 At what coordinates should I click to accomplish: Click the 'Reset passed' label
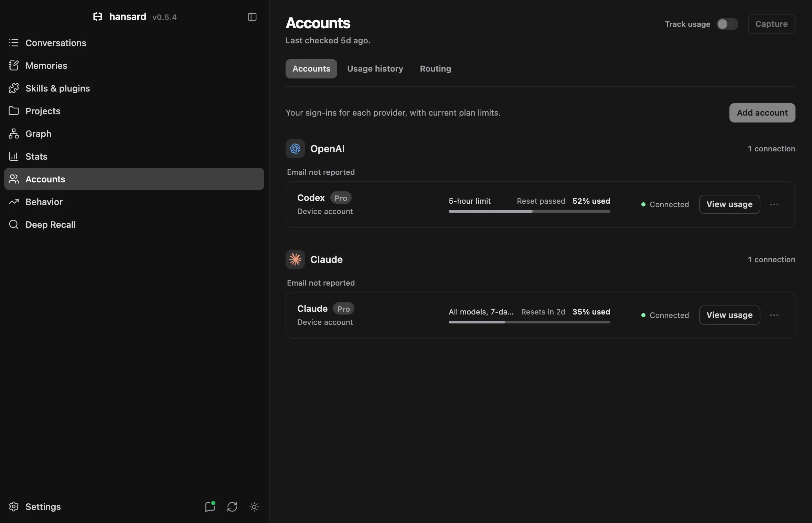pos(541,201)
